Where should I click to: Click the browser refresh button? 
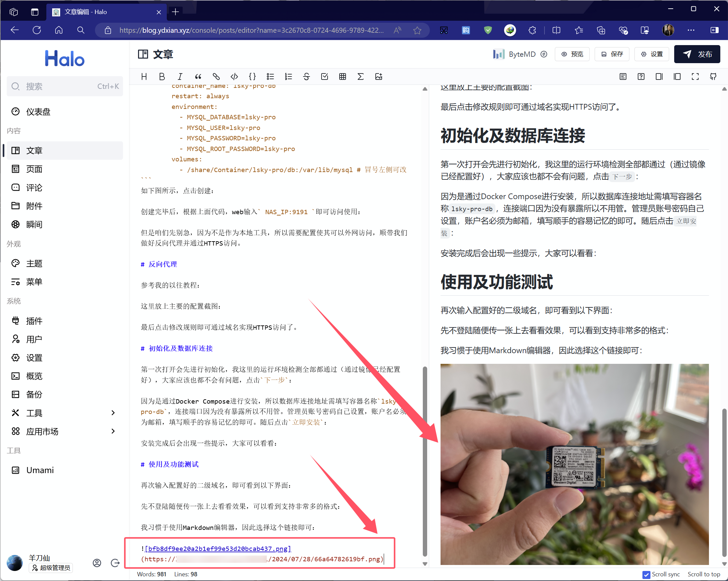click(x=37, y=30)
